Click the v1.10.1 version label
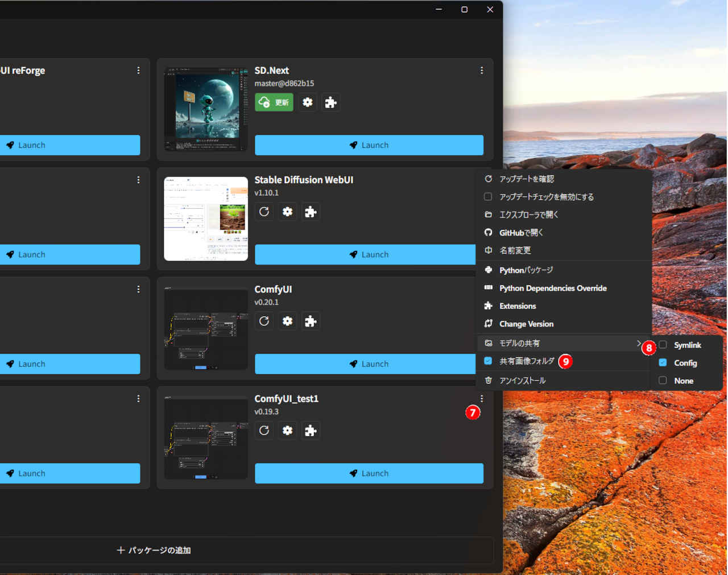Image resolution: width=728 pixels, height=575 pixels. point(267,193)
